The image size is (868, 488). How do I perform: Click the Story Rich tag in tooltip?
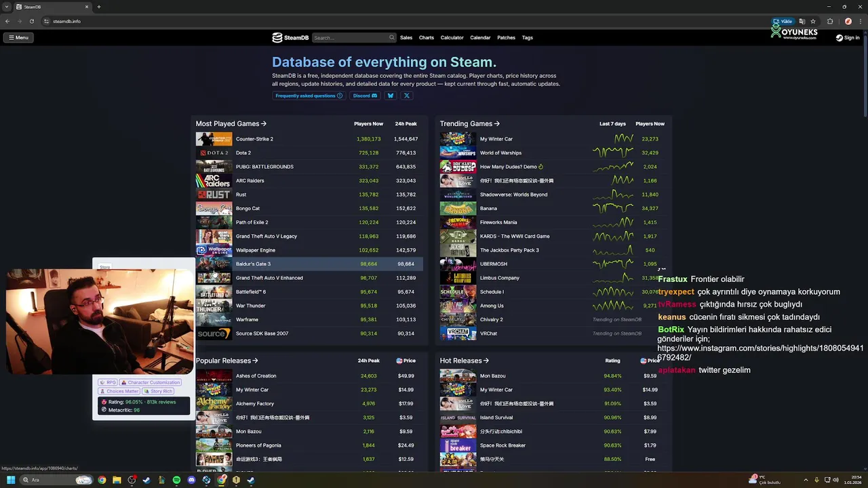(158, 391)
